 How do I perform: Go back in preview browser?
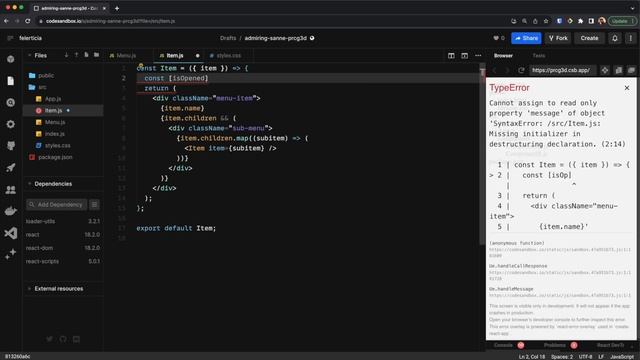click(x=495, y=70)
